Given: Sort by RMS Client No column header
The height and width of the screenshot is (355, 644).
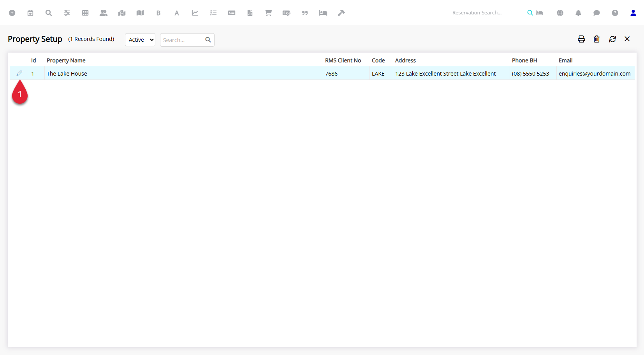Looking at the screenshot, I should tap(343, 60).
